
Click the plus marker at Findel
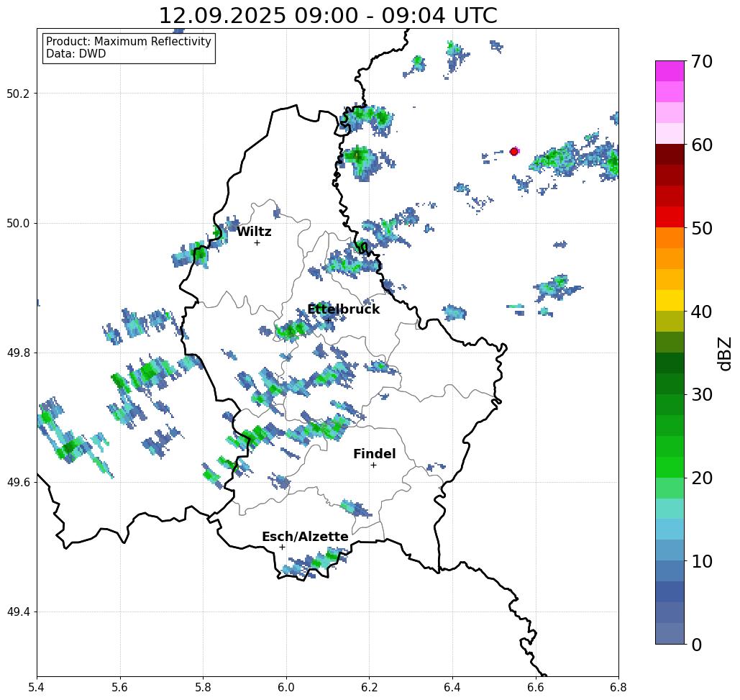click(x=373, y=465)
